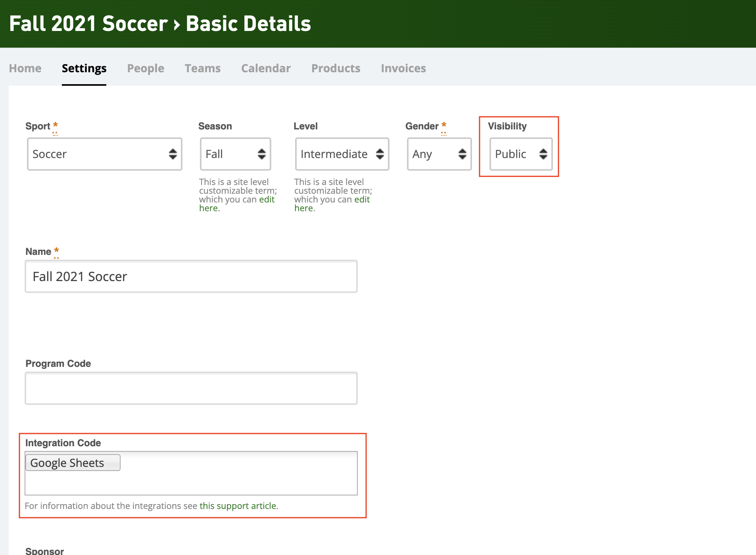Open the Gender dropdown

pos(439,154)
